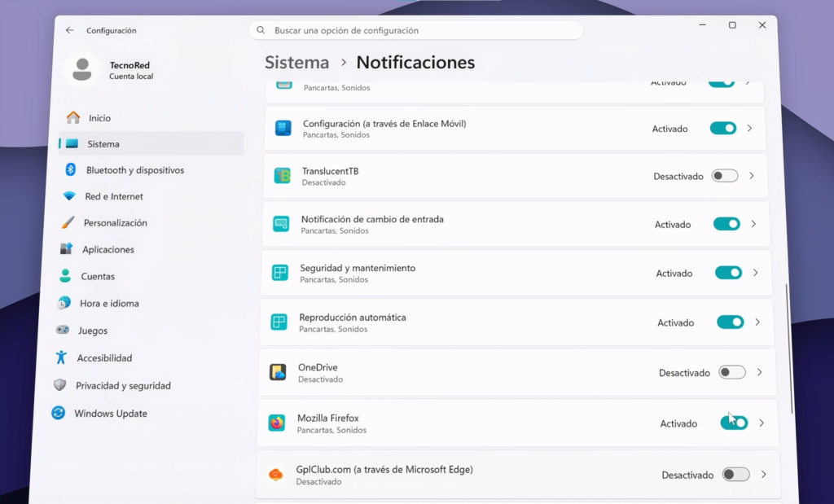The height and width of the screenshot is (504, 834).
Task: Click the search magnifier icon
Action: point(261,30)
